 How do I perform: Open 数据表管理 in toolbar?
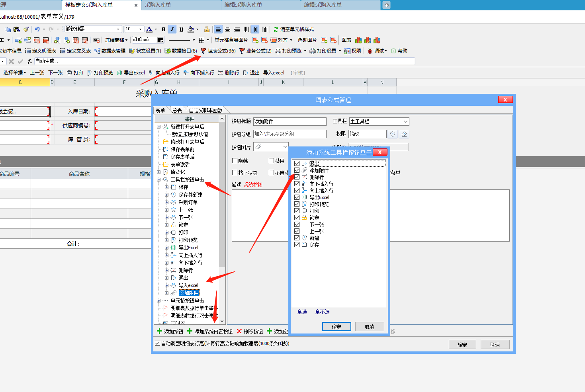point(110,51)
